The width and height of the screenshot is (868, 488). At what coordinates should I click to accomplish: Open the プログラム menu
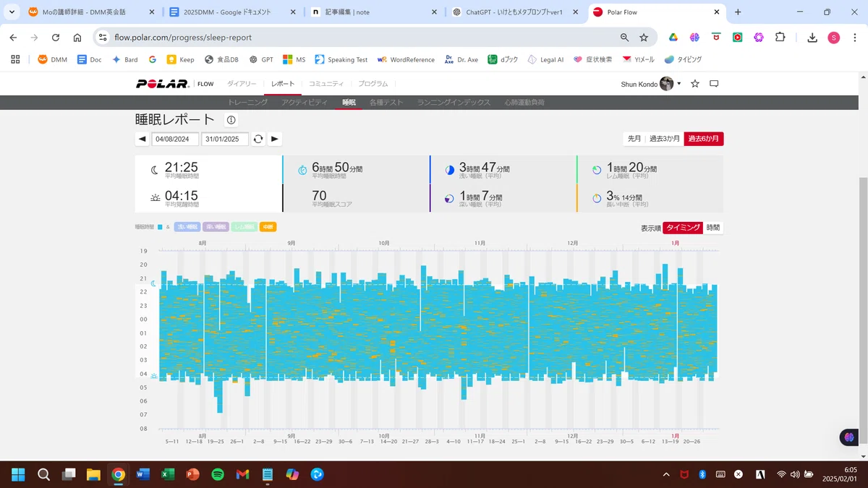tap(373, 84)
